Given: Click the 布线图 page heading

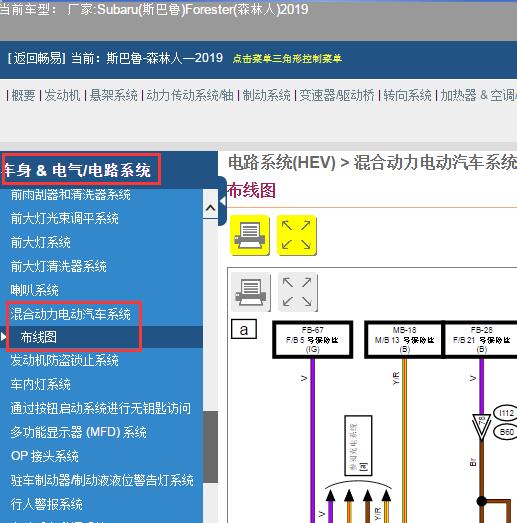Looking at the screenshot, I should pos(251,190).
